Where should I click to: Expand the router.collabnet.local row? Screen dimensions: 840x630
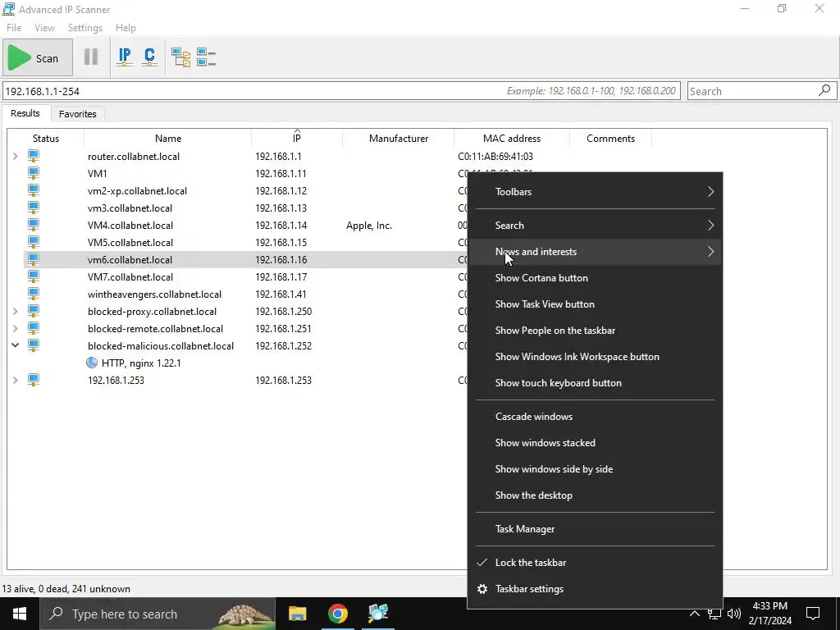[15, 156]
